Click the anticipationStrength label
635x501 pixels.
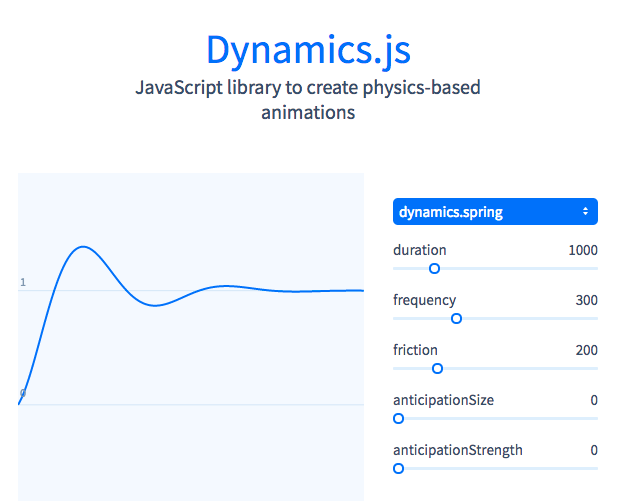coord(458,450)
